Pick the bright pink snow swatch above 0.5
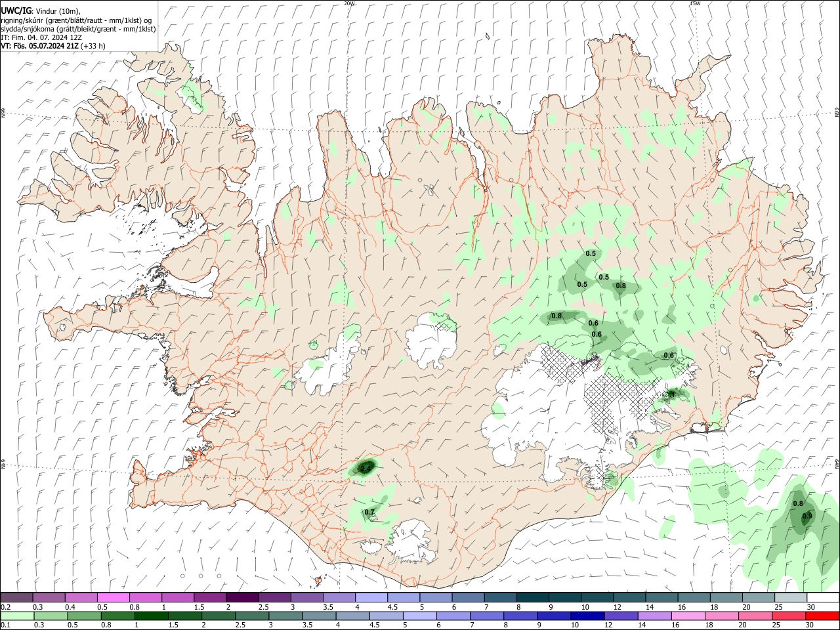 point(114,598)
